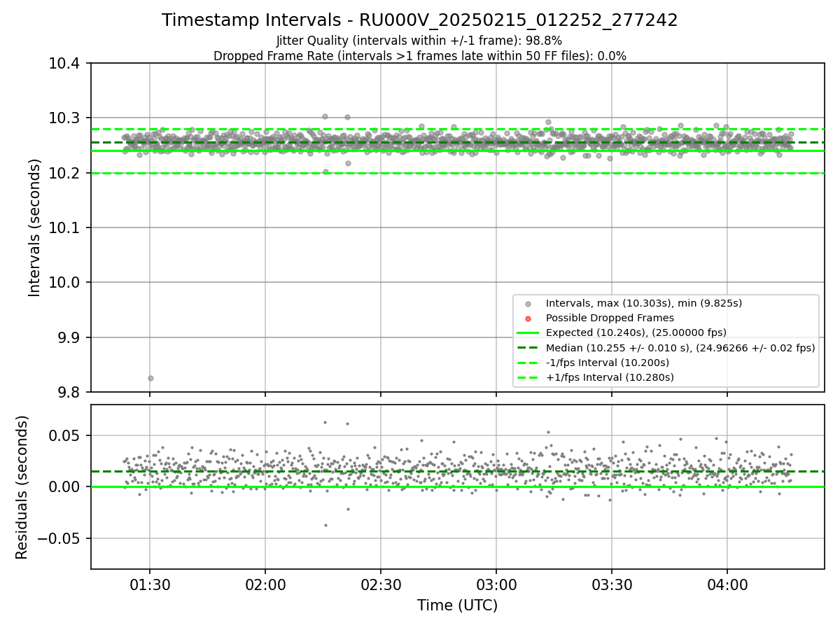
Task: Click the 'Dropped Frame Rate' 0.0% subtitle line
Action: click(420, 56)
